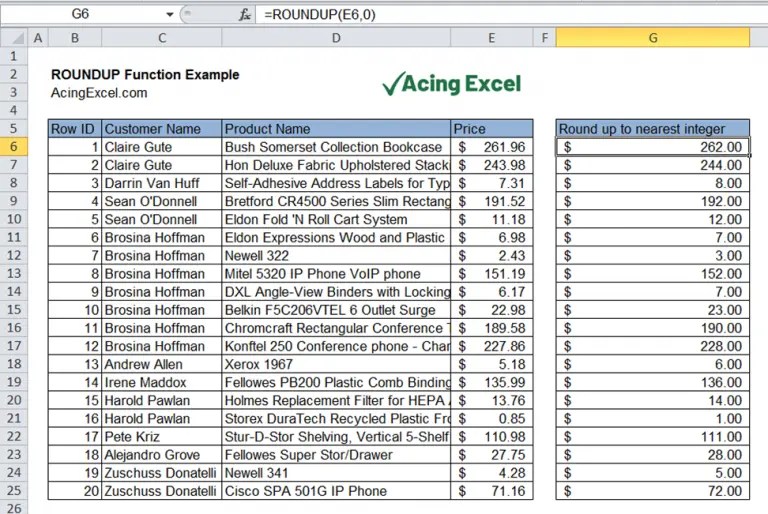Click 'Cisco SPA 501G IP Phone' cell
Image resolution: width=768 pixels, height=514 pixels.
point(336,491)
